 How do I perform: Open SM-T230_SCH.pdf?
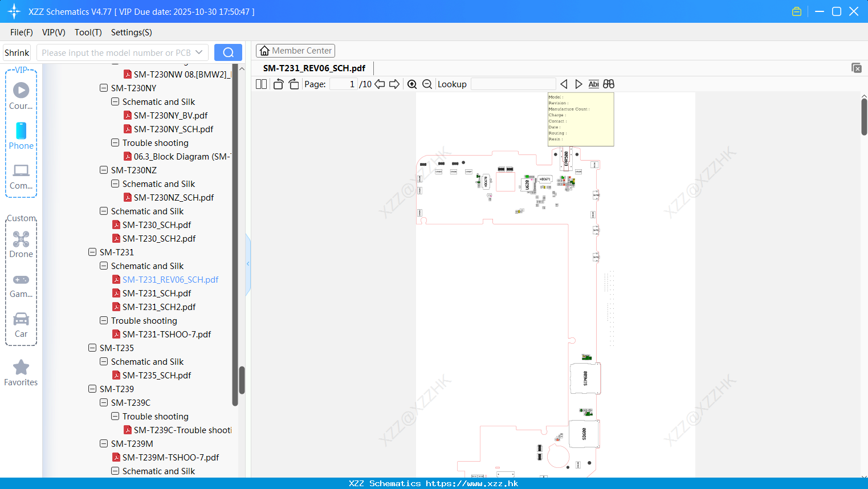(157, 225)
